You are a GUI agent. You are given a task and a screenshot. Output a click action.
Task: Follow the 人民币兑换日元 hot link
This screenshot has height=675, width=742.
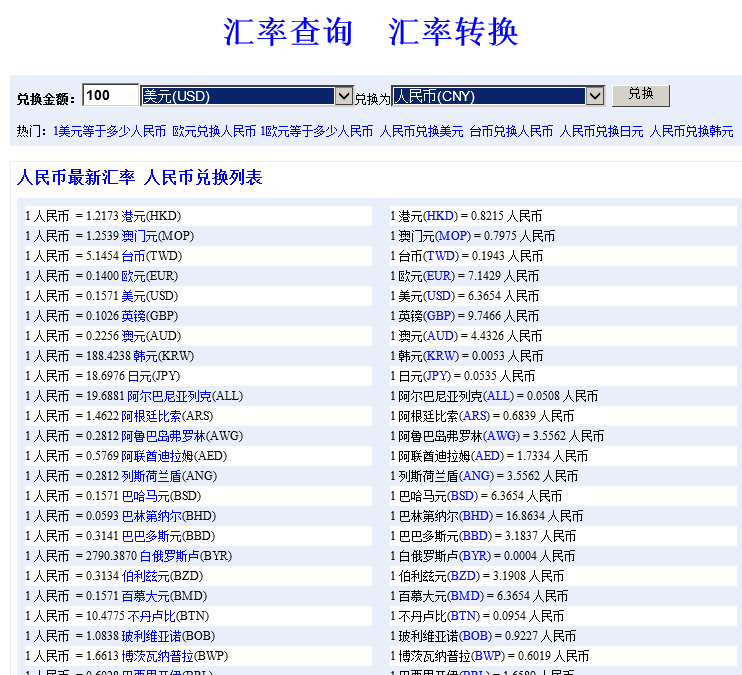coord(601,131)
